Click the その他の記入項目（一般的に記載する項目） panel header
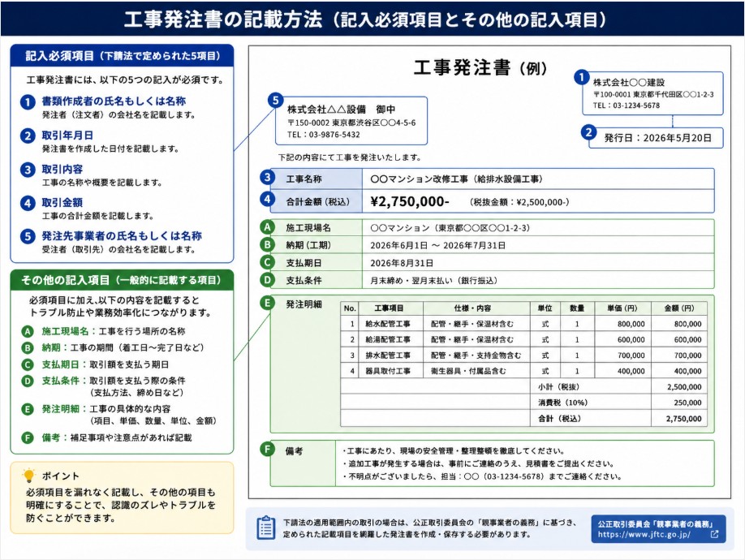The width and height of the screenshot is (745, 560). pyautogui.click(x=122, y=280)
